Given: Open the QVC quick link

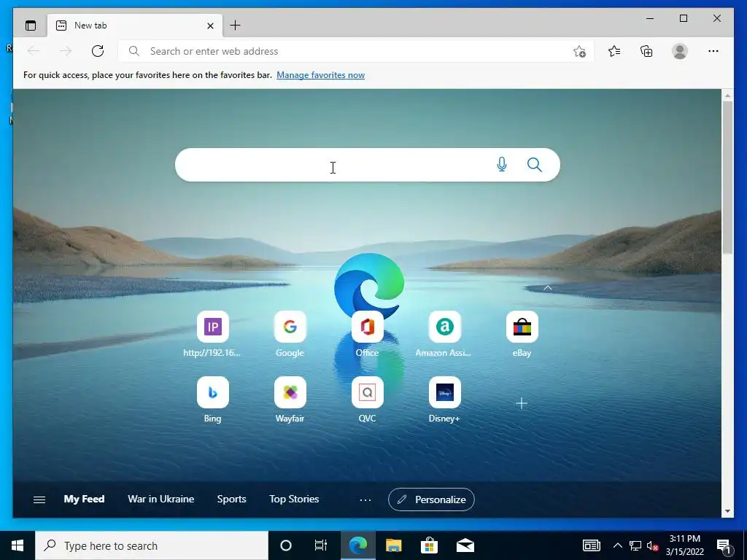Looking at the screenshot, I should 368,400.
